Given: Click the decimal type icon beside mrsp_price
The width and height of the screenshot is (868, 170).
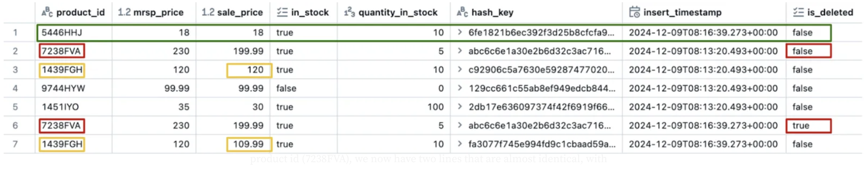Looking at the screenshot, I should [124, 12].
